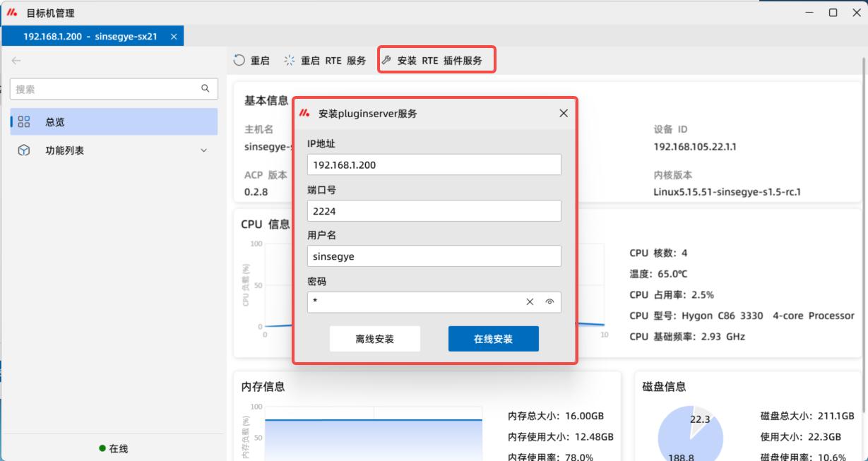Screen dimensions: 868x461
Task: Click the 端口号 input field
Action: point(434,210)
